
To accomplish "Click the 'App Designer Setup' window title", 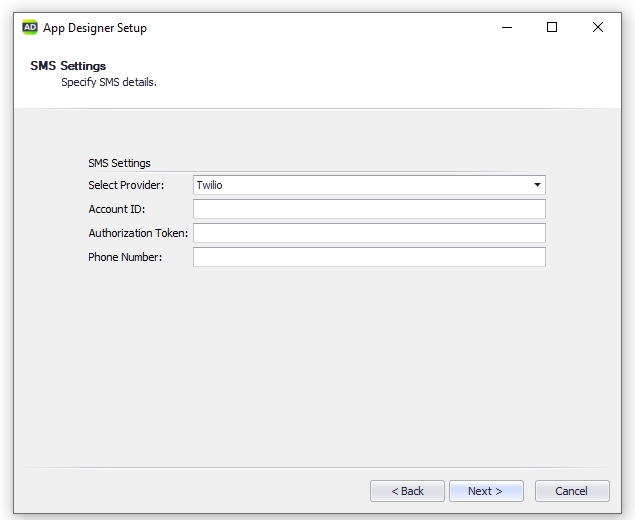I will point(95,28).
